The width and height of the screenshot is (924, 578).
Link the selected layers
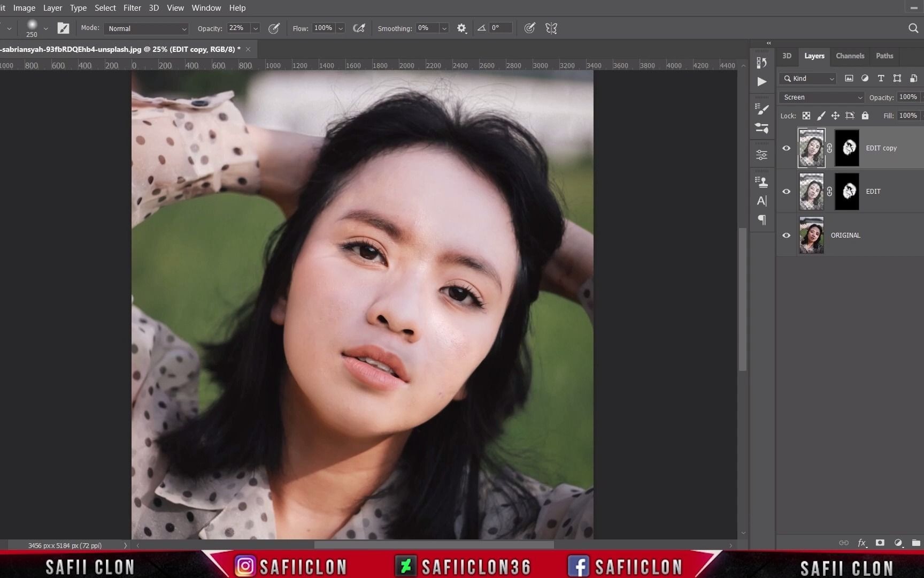tap(844, 543)
